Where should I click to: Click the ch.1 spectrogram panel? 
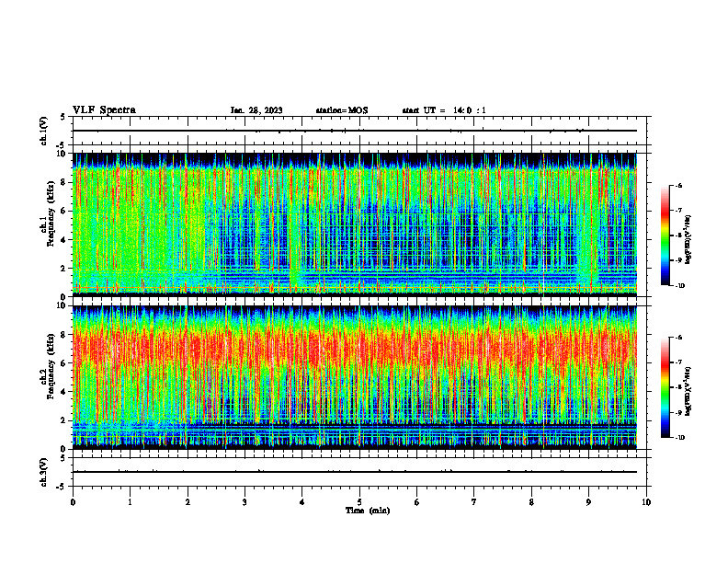click(x=355, y=224)
